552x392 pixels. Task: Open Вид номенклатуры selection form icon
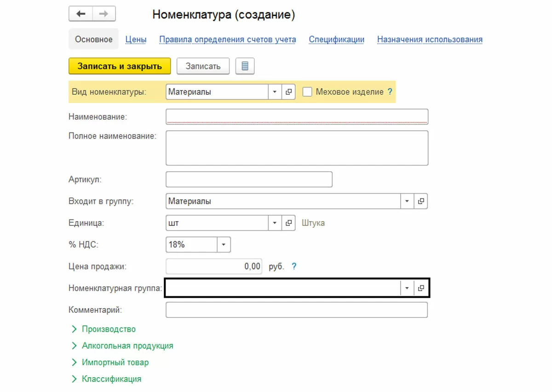pyautogui.click(x=288, y=92)
